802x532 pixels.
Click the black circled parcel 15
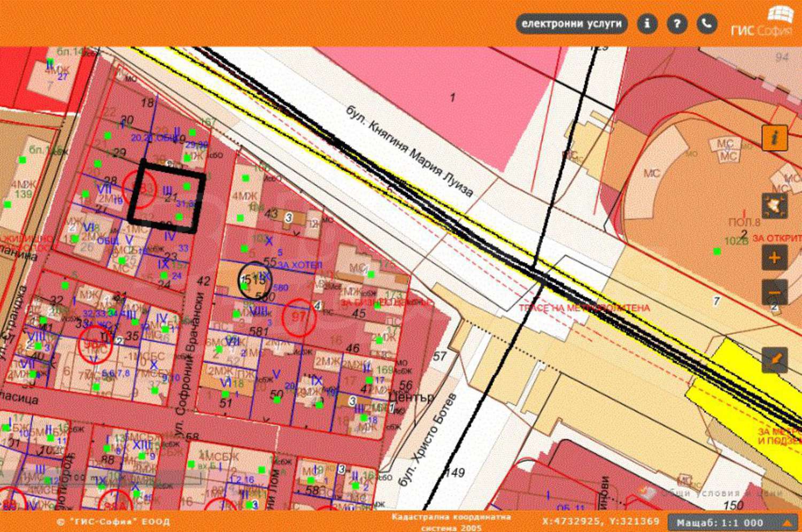255,280
